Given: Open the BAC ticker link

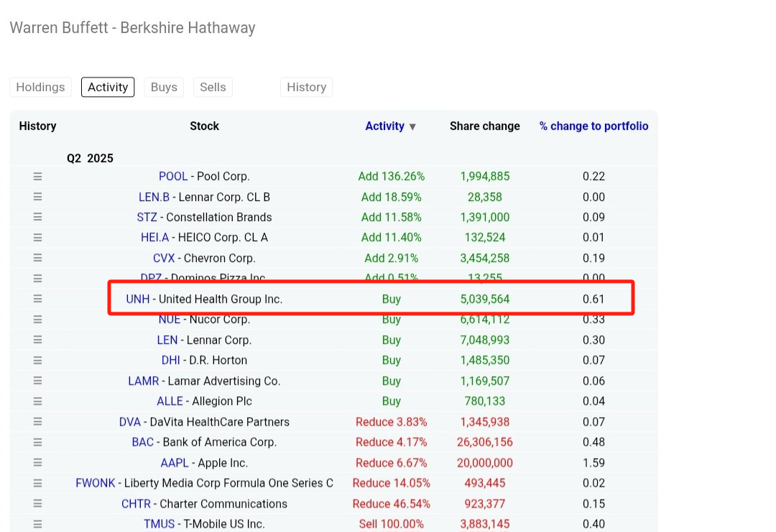Looking at the screenshot, I should point(142,442).
